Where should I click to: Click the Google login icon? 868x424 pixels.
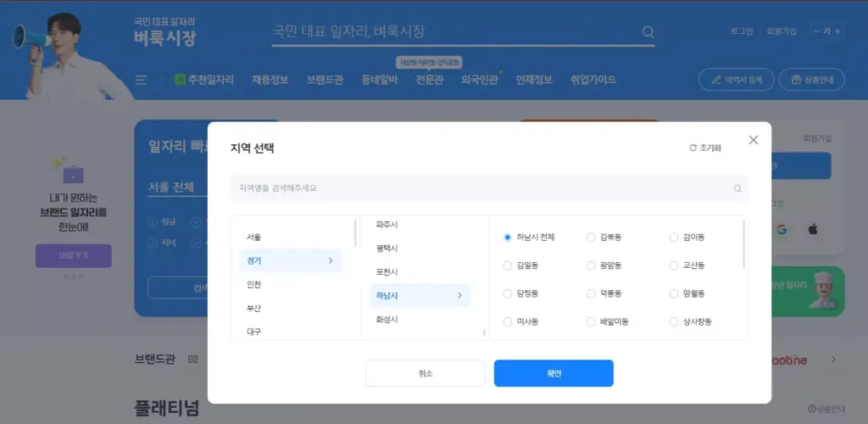782,230
